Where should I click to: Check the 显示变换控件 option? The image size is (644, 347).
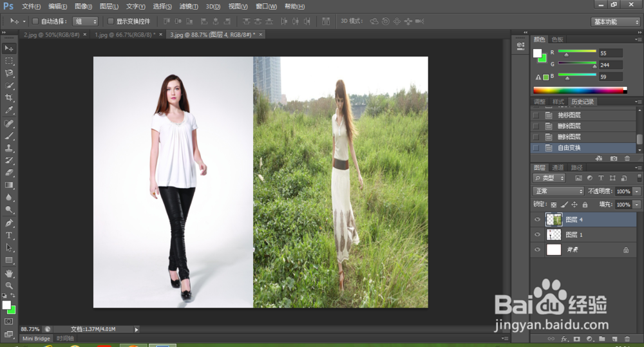pos(110,21)
